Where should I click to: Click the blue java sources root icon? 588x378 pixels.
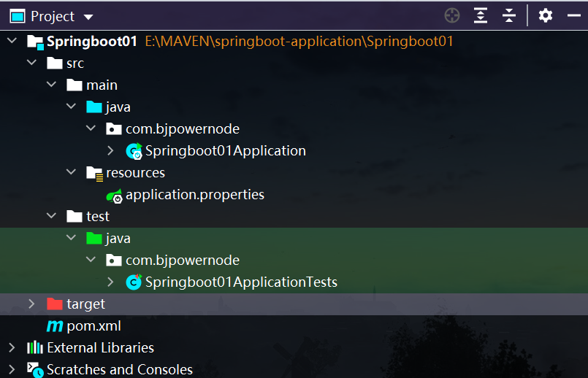[94, 107]
